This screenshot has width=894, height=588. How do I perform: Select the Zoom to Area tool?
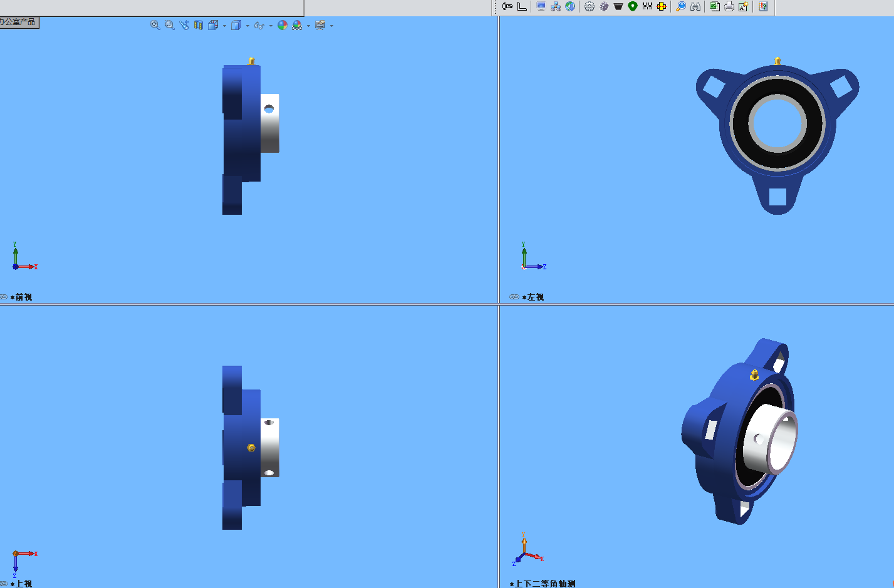coord(170,25)
